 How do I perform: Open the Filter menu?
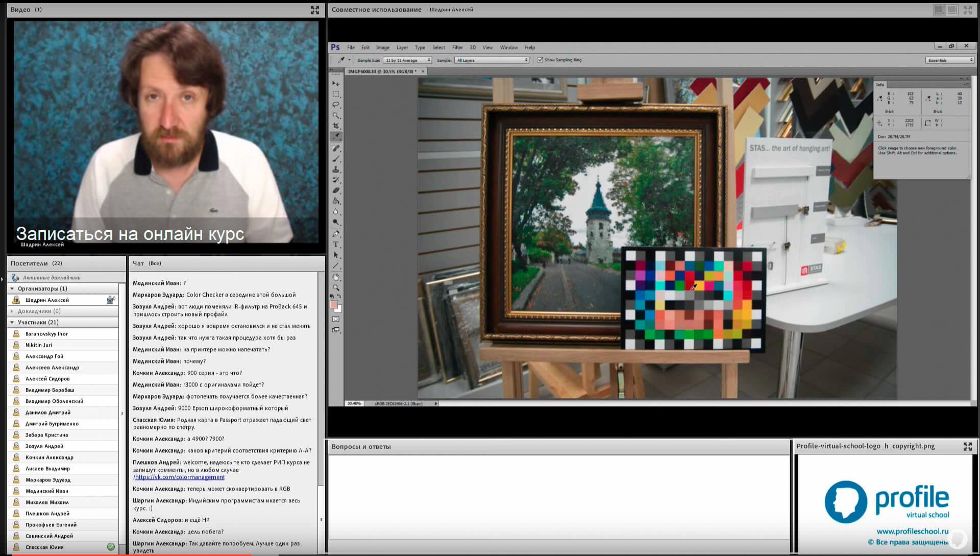[x=457, y=47]
